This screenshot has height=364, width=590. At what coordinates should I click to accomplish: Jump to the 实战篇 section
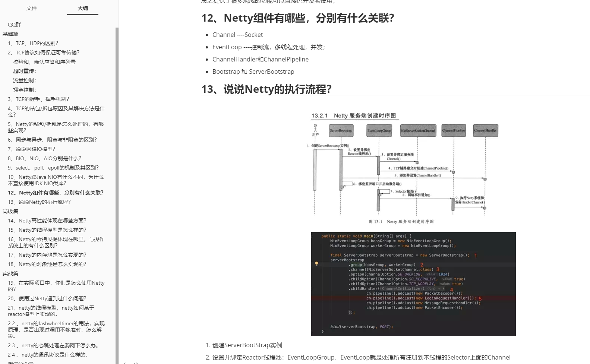(10, 273)
